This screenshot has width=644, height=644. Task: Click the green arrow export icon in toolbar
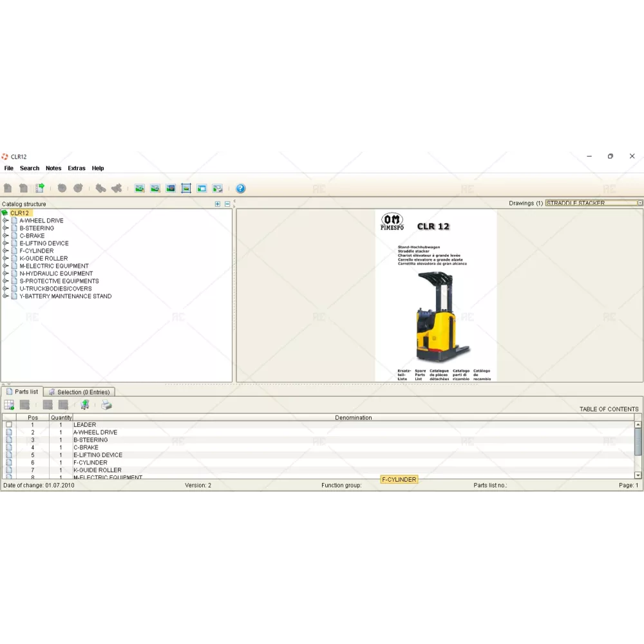[40, 189]
